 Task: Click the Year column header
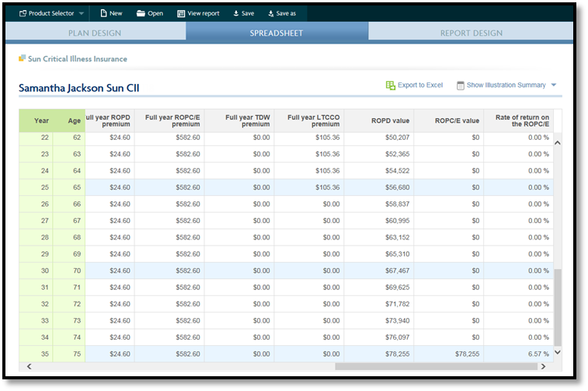click(x=41, y=120)
